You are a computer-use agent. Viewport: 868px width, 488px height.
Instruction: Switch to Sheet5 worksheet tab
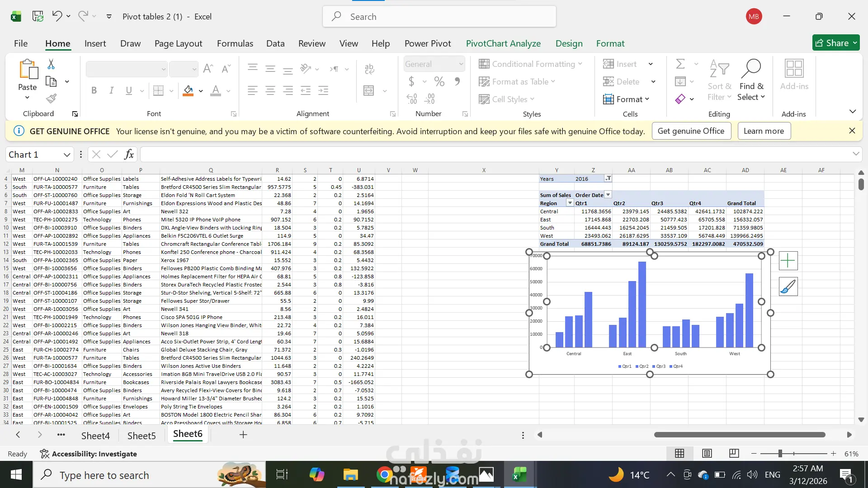(142, 436)
